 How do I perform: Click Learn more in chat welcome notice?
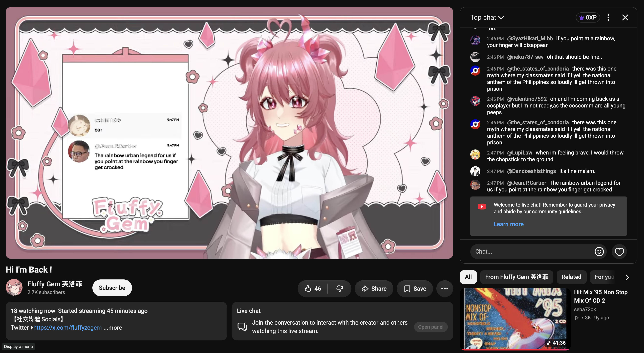click(x=508, y=224)
